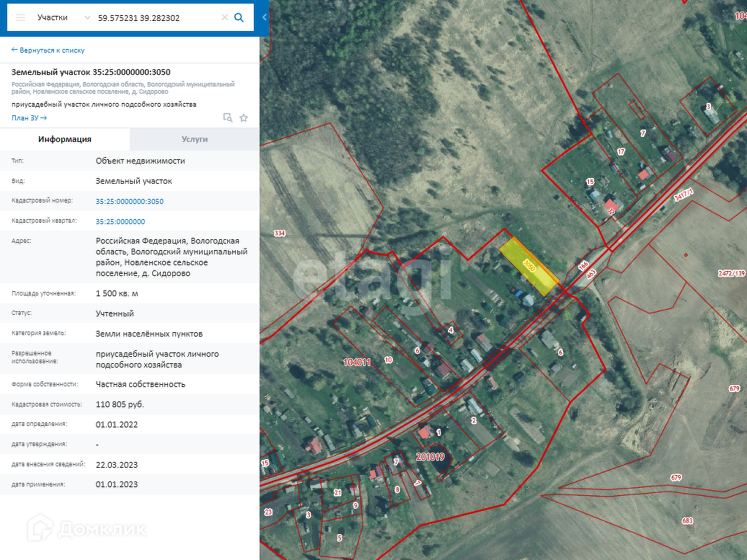This screenshot has height=560, width=747.
Task: Select parcel labeled 683 on map
Action: click(x=687, y=521)
